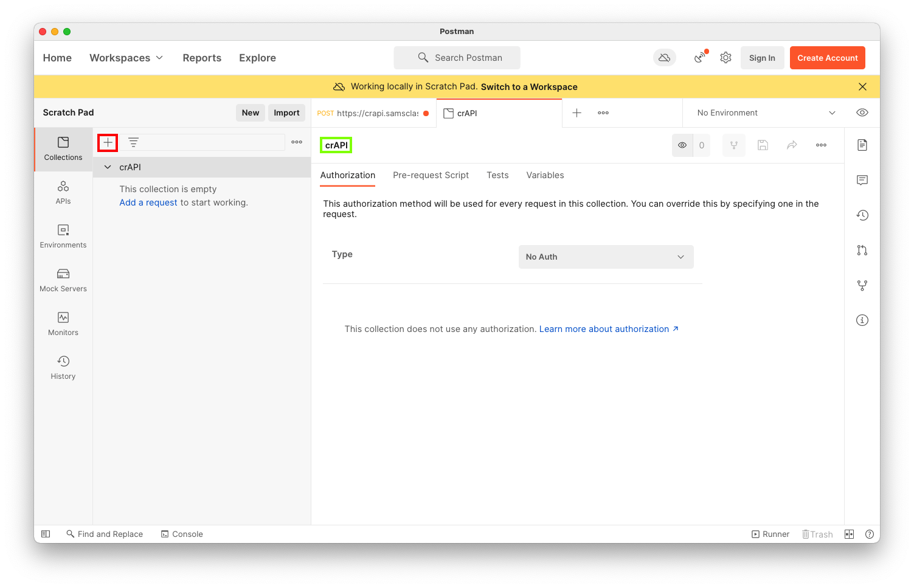This screenshot has width=914, height=588.
Task: Switch to the Tests tab
Action: click(x=497, y=175)
